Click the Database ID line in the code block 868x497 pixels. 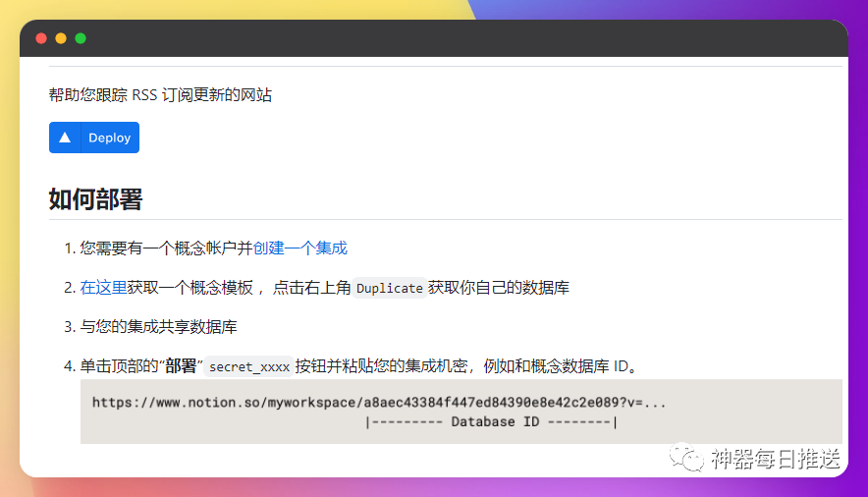coord(491,422)
